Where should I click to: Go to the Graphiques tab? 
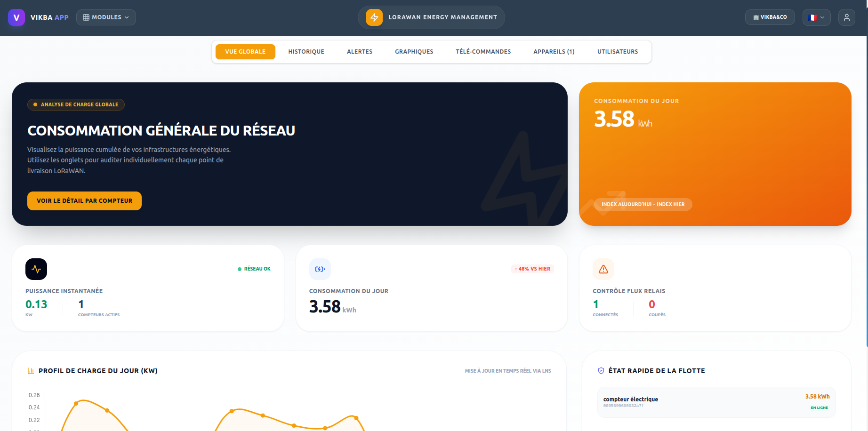(x=414, y=52)
